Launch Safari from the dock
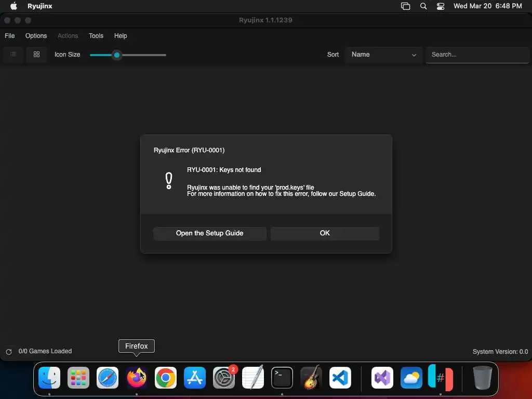The image size is (532, 399). [108, 377]
